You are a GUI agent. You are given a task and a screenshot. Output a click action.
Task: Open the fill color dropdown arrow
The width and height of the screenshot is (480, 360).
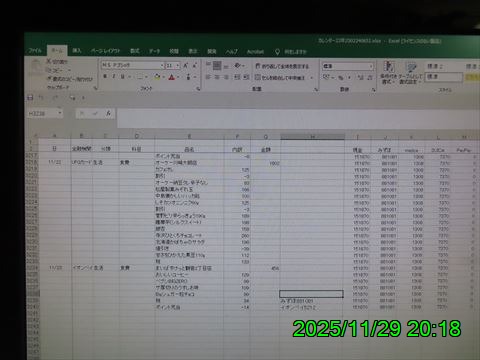coord(163,77)
